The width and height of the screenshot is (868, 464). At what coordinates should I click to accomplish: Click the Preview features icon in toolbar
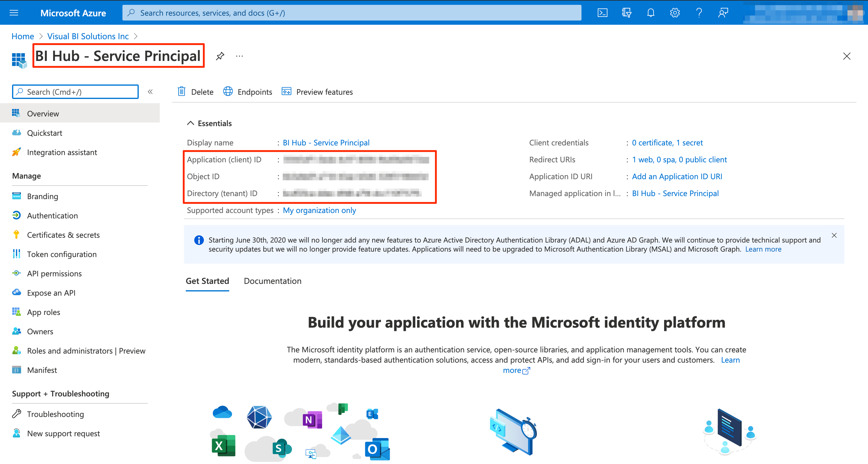coord(285,91)
